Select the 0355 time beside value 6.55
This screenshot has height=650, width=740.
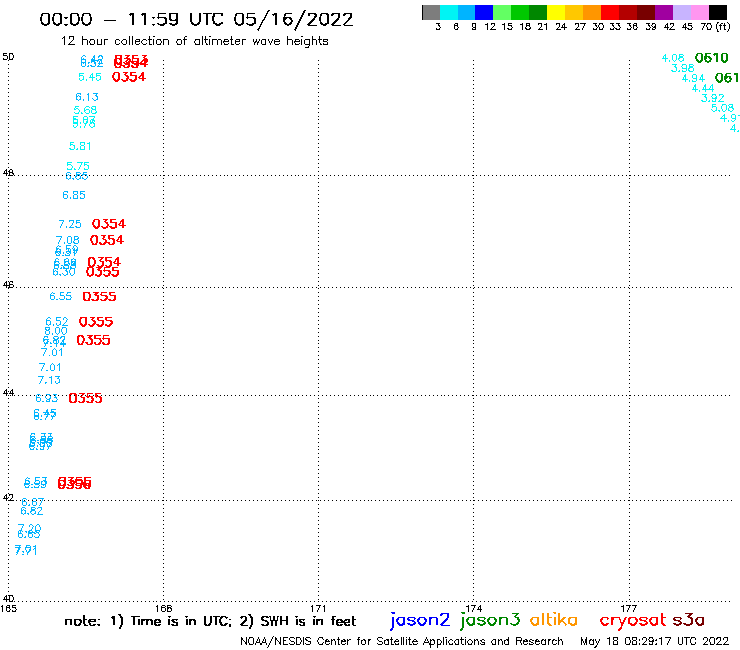tap(100, 296)
